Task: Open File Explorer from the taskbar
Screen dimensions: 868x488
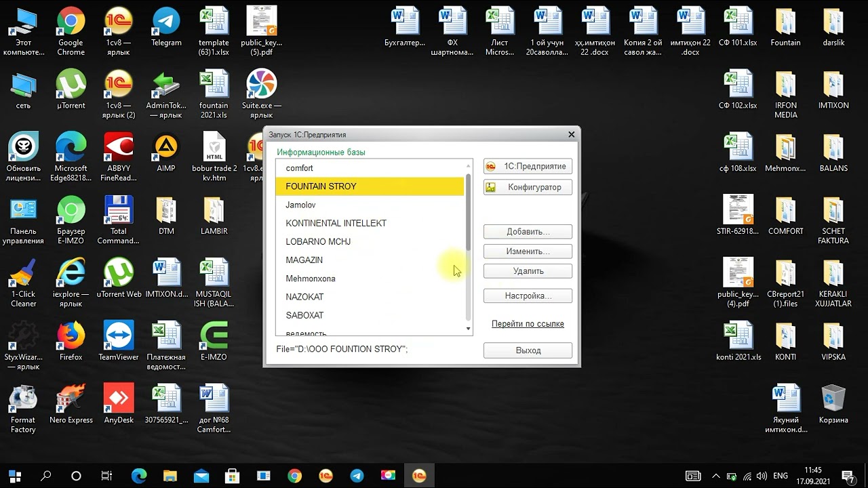Action: [170, 476]
